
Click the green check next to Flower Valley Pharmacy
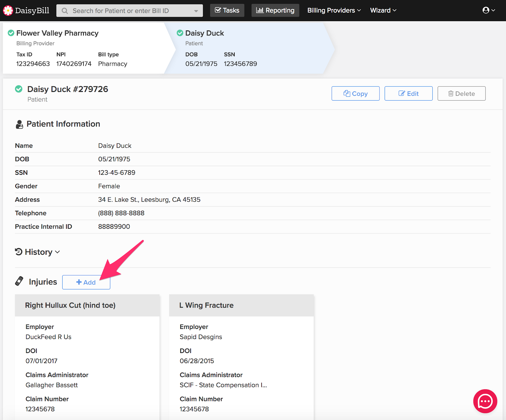pos(11,33)
